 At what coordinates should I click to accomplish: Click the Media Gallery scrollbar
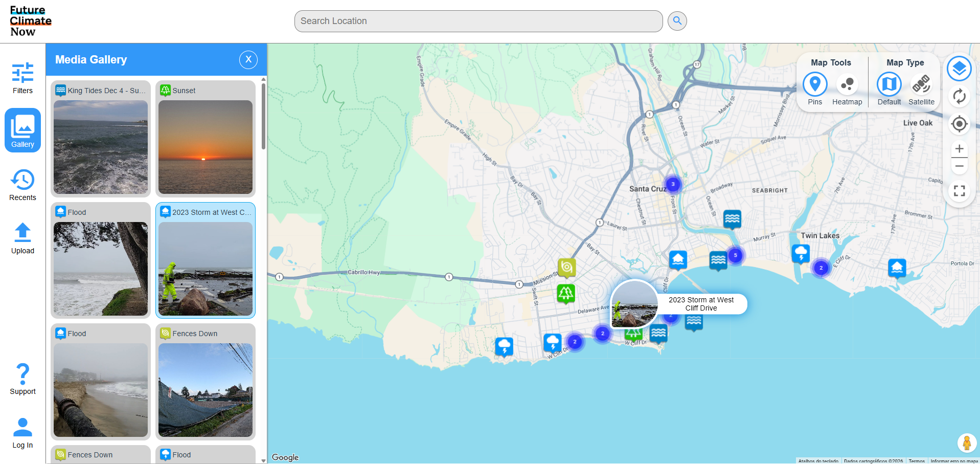264,116
